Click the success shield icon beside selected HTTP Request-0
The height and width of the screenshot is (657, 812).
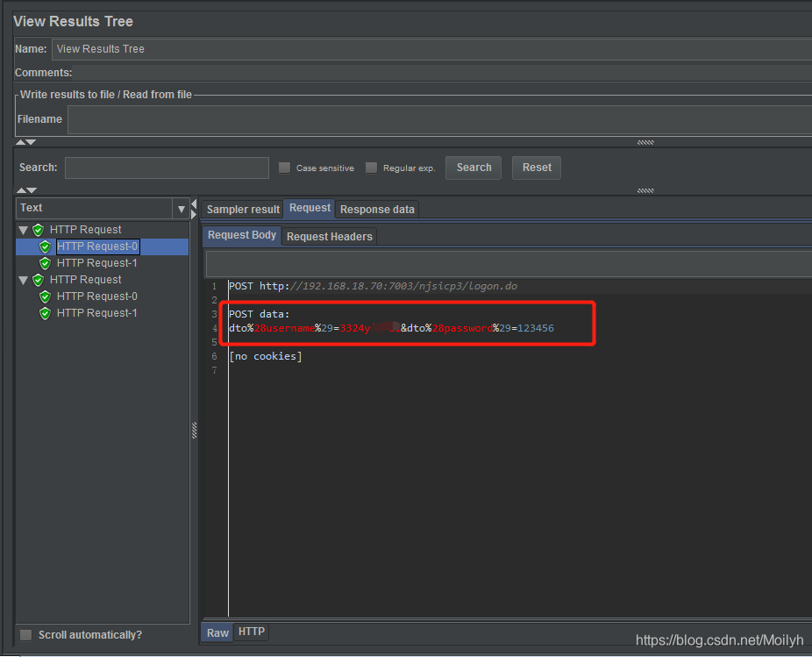coord(45,246)
